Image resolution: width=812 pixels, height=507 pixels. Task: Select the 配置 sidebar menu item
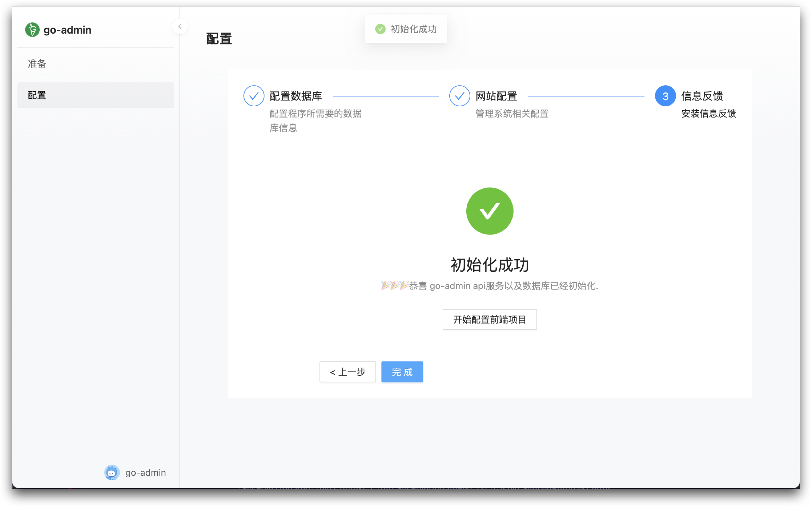click(95, 95)
